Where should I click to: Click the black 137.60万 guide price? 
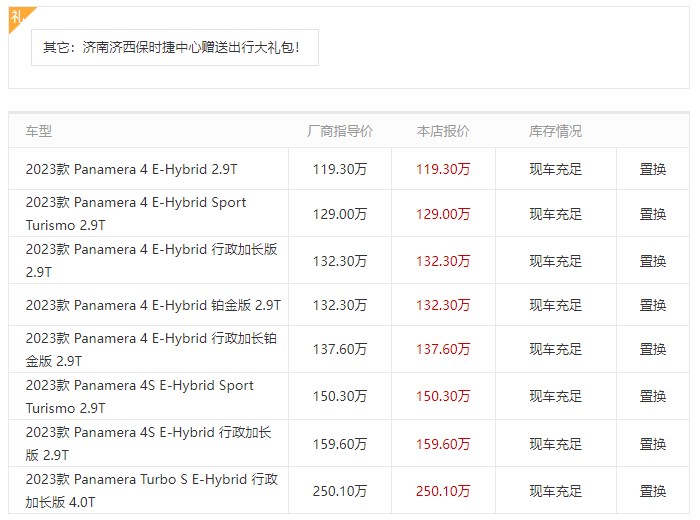pyautogui.click(x=340, y=349)
